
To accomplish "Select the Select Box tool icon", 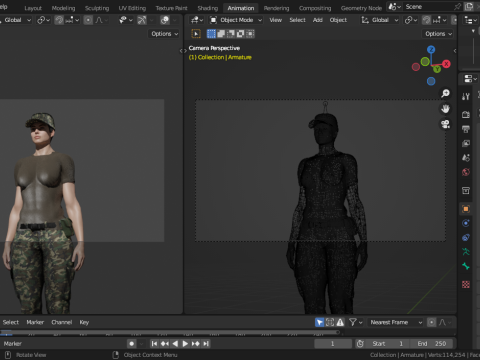I will click(196, 34).
